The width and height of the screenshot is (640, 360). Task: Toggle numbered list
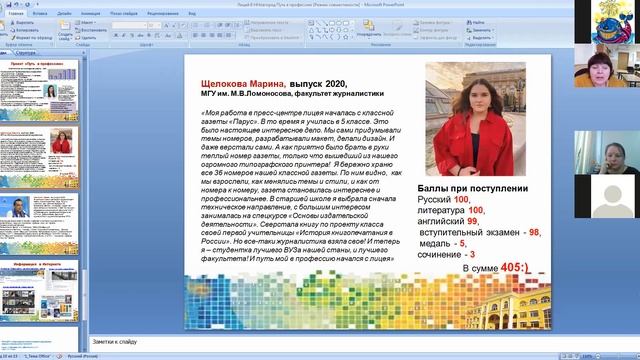click(x=206, y=25)
